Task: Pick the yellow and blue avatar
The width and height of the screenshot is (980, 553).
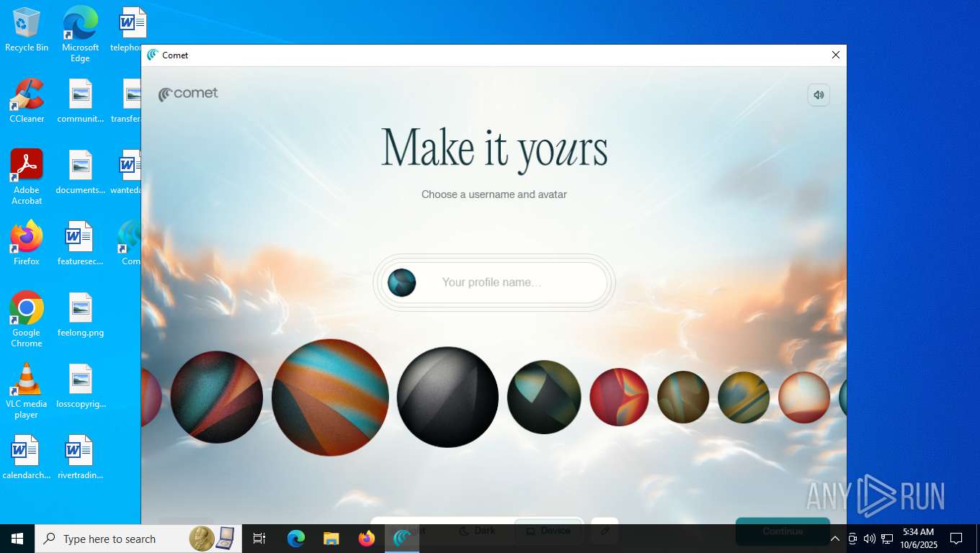Action: pos(744,397)
